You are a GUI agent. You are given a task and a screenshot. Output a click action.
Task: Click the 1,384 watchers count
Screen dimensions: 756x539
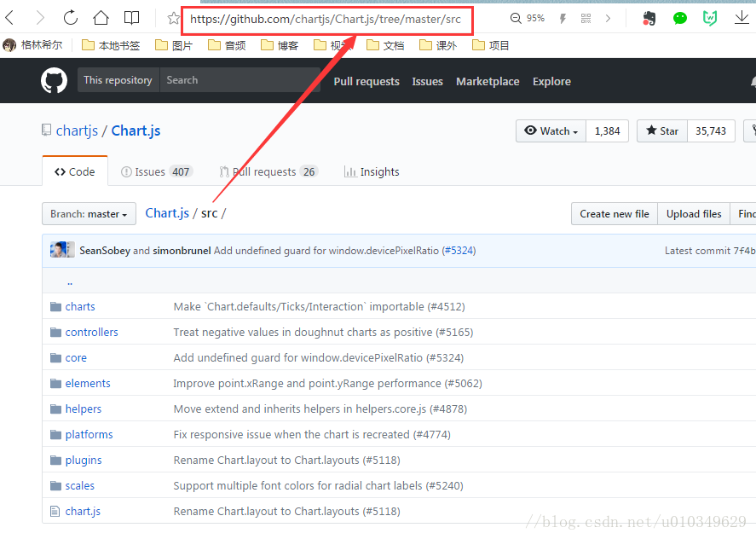point(607,130)
